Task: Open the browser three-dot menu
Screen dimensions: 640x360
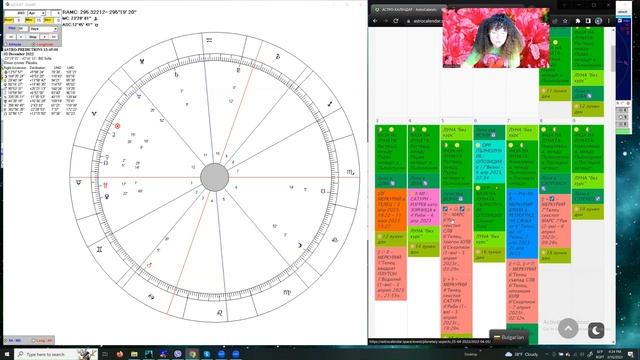Action: (609, 21)
